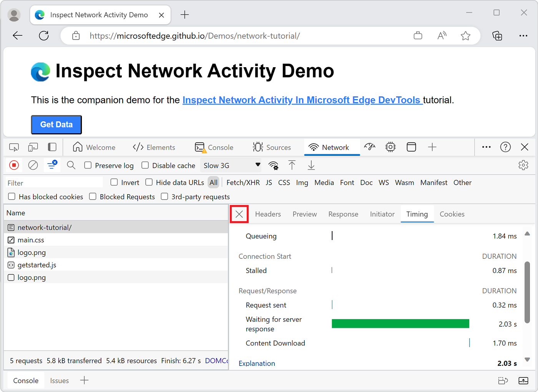Open Slow 3G throttling dropdown

pos(231,165)
